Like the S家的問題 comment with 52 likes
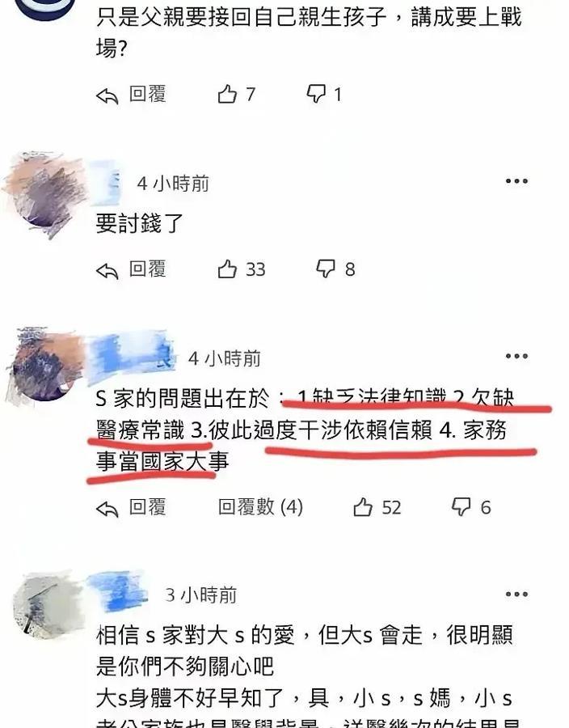 click(x=363, y=507)
